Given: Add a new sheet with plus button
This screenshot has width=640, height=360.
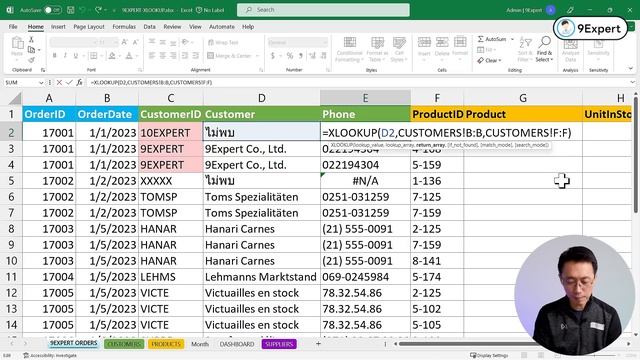Looking at the screenshot, I should pos(318,344).
